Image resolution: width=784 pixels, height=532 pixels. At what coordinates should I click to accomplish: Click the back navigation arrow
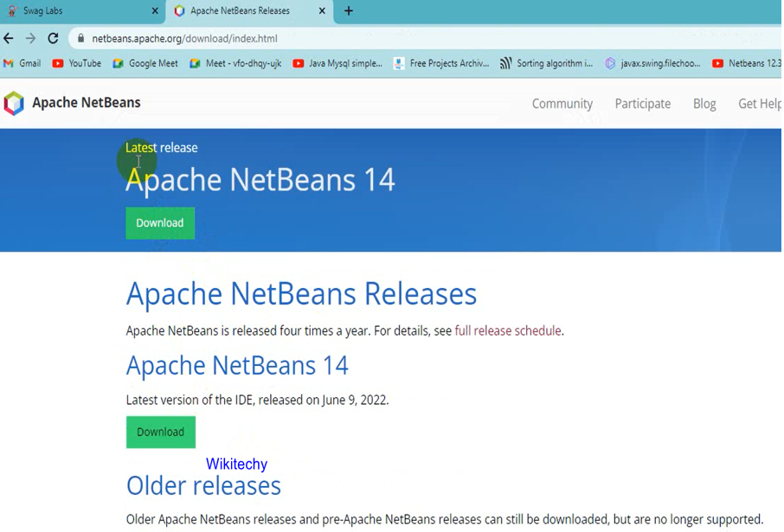click(x=9, y=38)
